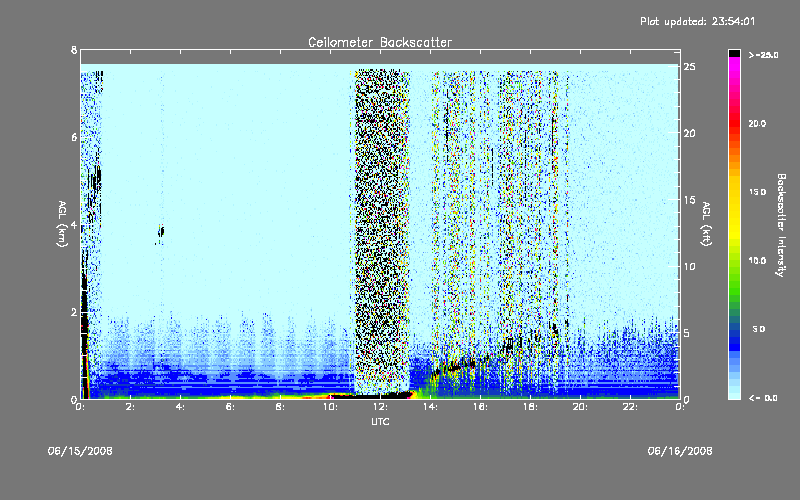This screenshot has height=500, width=800.
Task: Click the '18:' hour tick on UTC axis
Action: (x=530, y=407)
